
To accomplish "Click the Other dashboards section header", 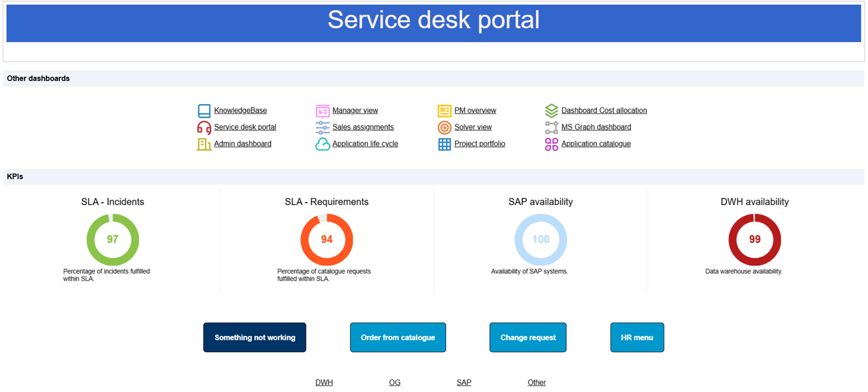I will point(434,79).
